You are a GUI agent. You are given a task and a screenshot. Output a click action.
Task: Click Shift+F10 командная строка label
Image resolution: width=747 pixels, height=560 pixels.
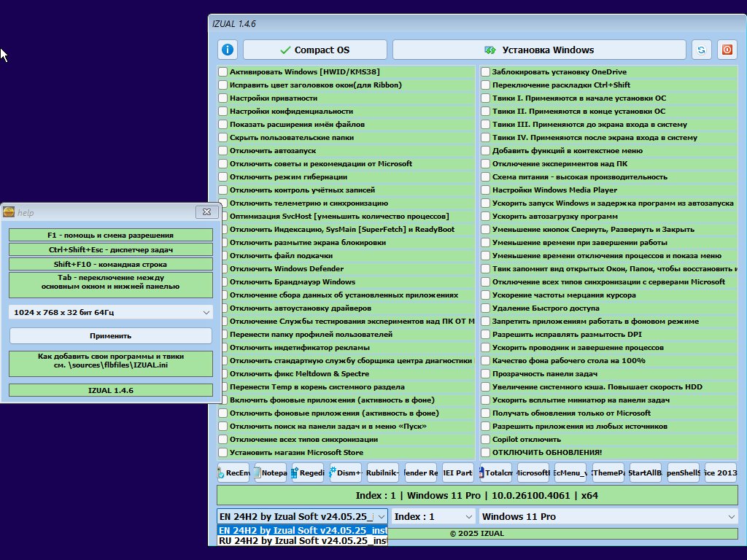tap(111, 264)
